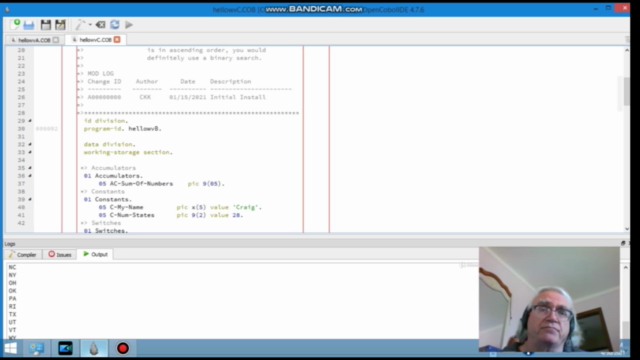The image size is (640, 360).
Task: Click the '01 Accumulators.' line
Action: 113,176
